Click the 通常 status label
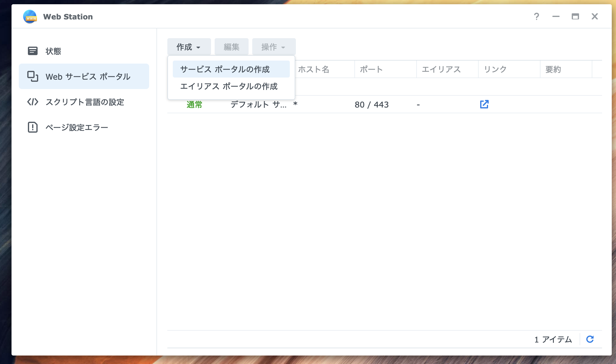The image size is (616, 364). pos(194,104)
